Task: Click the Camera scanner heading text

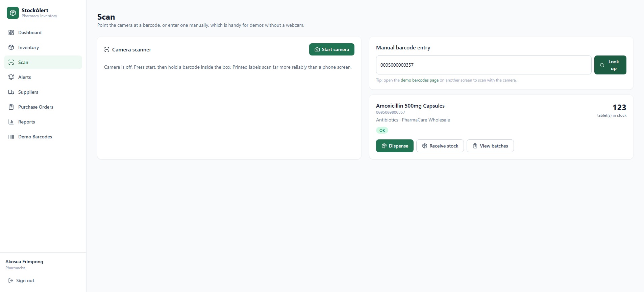Action: click(132, 49)
